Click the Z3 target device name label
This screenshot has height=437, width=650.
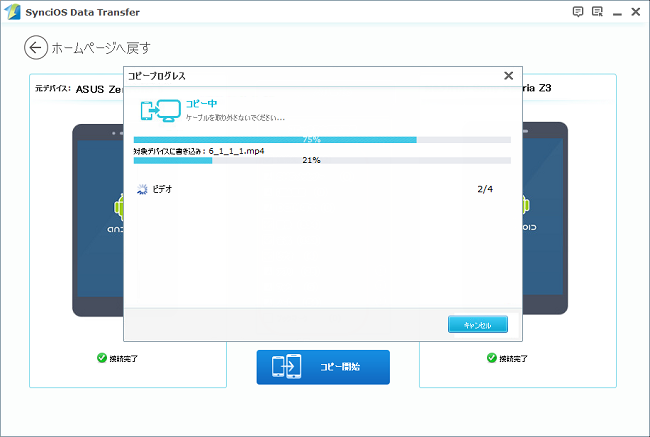536,88
